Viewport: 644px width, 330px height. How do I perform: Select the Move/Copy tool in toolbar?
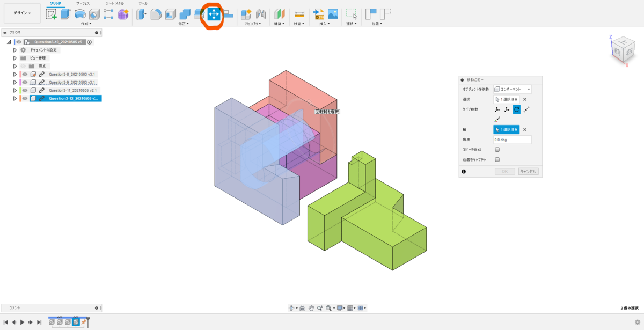coord(214,14)
